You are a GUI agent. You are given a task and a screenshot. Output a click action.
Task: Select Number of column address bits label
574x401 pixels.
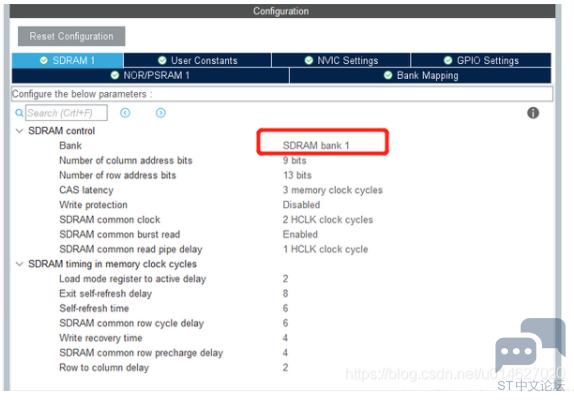coord(126,160)
